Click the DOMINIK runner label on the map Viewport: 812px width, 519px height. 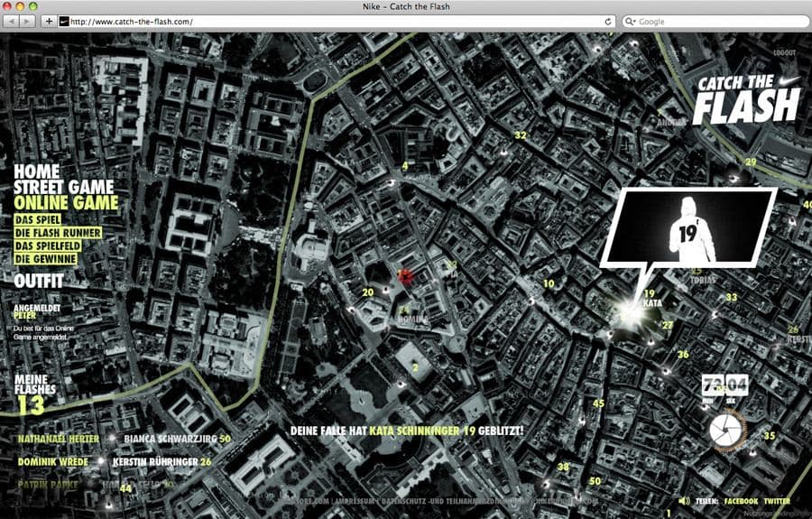pos(412,320)
